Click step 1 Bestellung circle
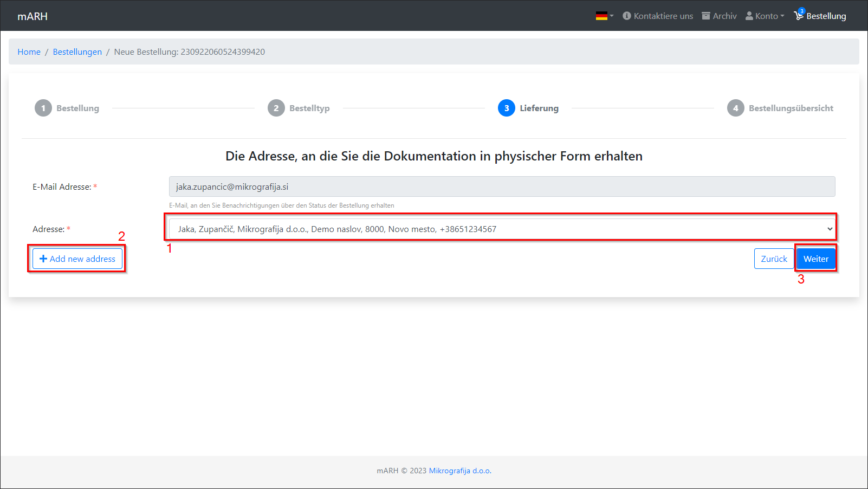This screenshot has height=489, width=868. pos(43,108)
